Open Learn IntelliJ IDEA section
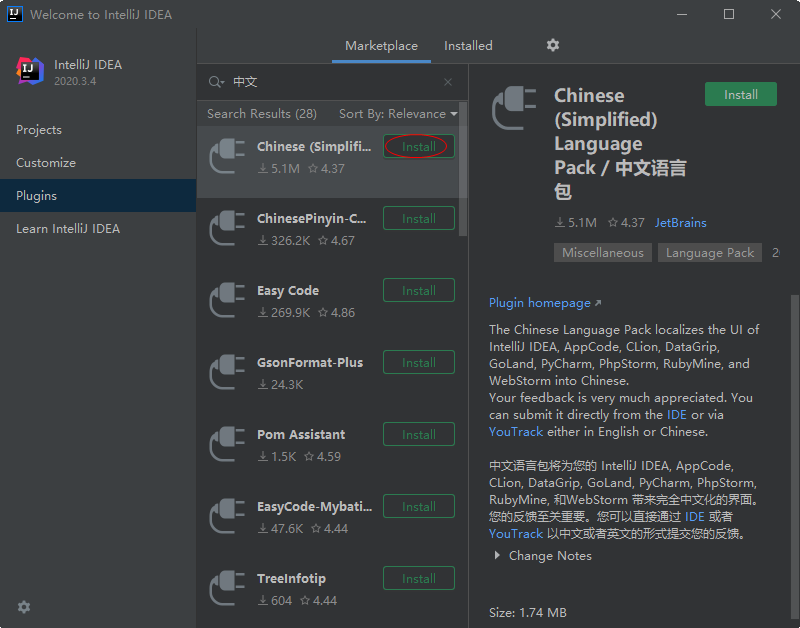The height and width of the screenshot is (628, 800). (x=98, y=229)
